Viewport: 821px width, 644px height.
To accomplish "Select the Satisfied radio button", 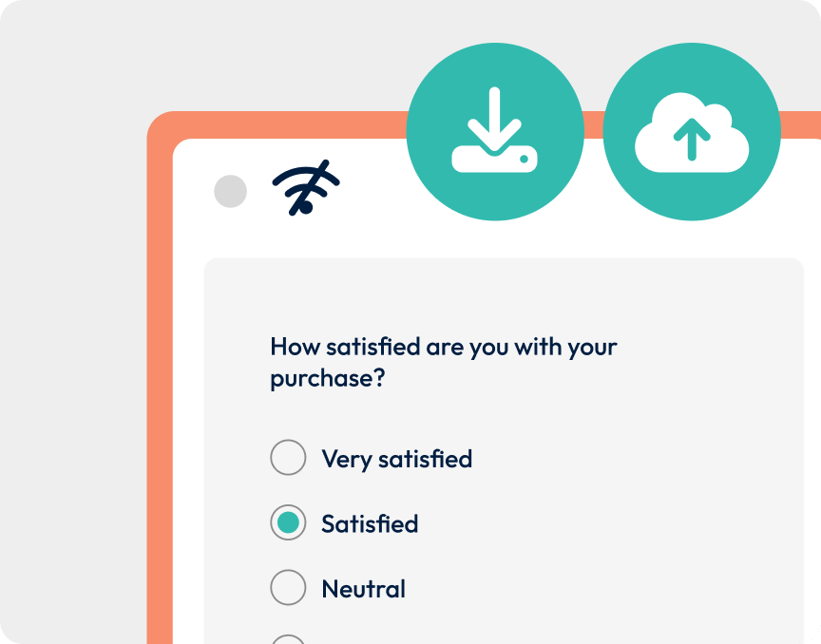I will pos(288,523).
